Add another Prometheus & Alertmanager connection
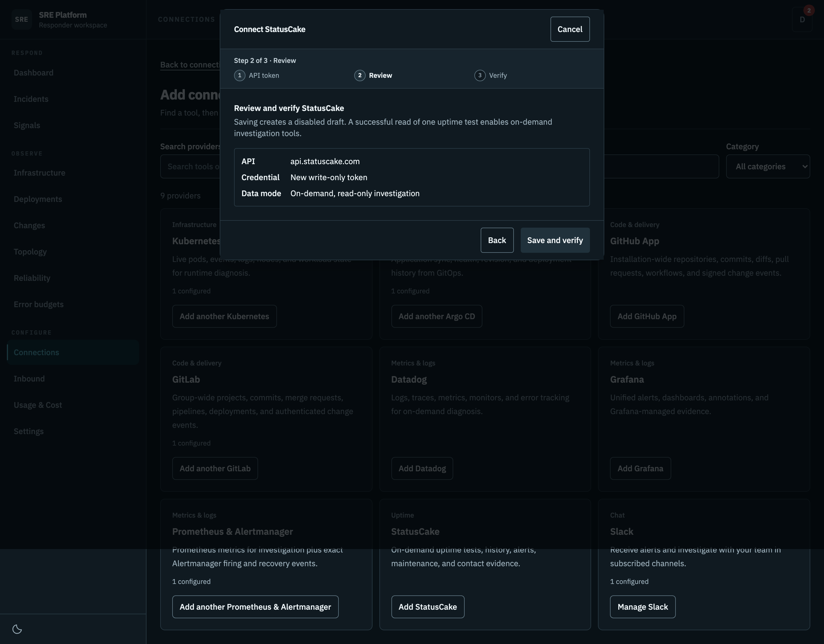The height and width of the screenshot is (644, 824). pyautogui.click(x=255, y=607)
